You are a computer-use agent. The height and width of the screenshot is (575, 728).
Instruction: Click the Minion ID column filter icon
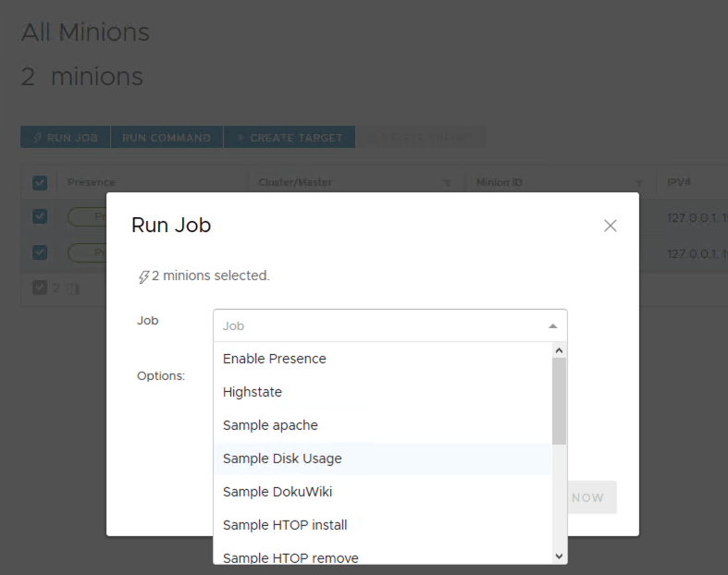tap(637, 183)
